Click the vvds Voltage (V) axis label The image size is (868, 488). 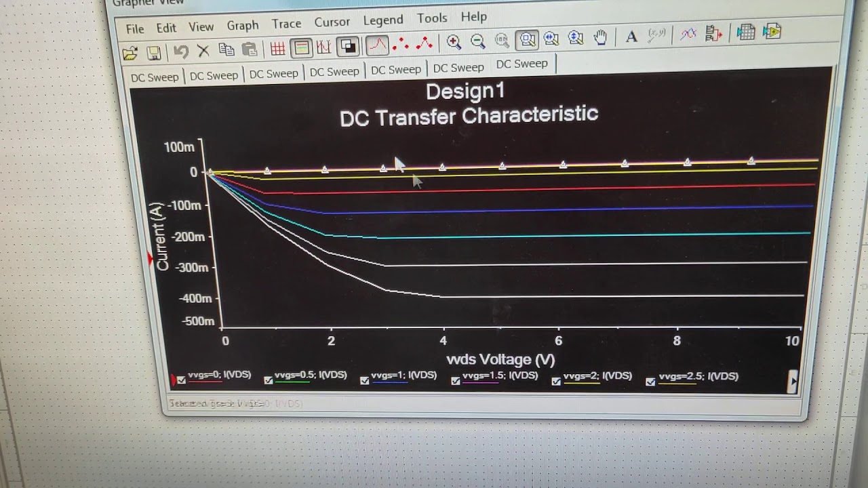[x=500, y=359]
